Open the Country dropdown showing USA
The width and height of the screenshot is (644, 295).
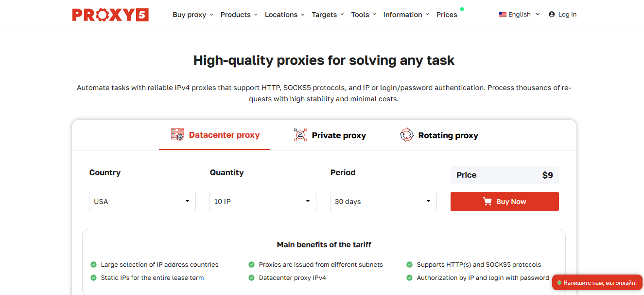tap(142, 202)
